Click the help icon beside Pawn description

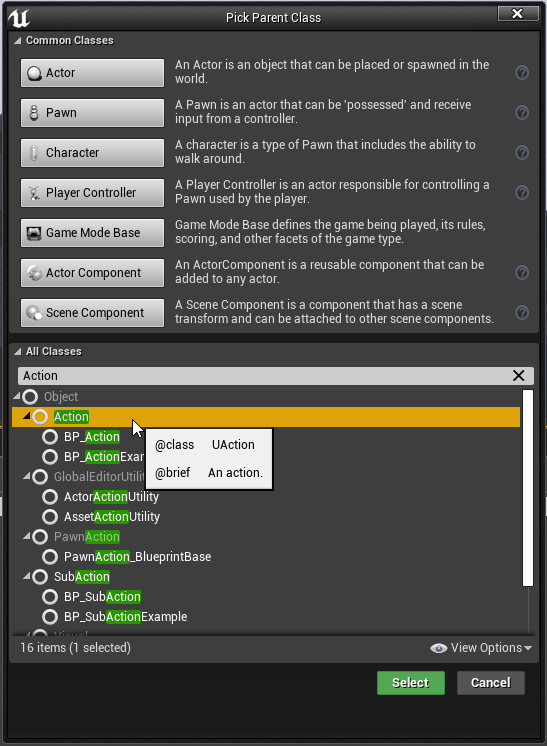click(x=522, y=113)
